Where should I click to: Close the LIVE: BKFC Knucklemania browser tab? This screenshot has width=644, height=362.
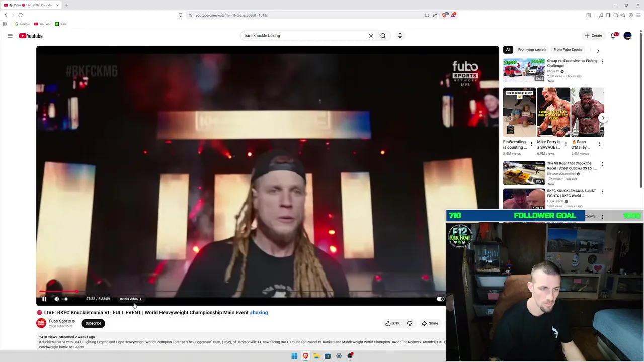(57, 5)
